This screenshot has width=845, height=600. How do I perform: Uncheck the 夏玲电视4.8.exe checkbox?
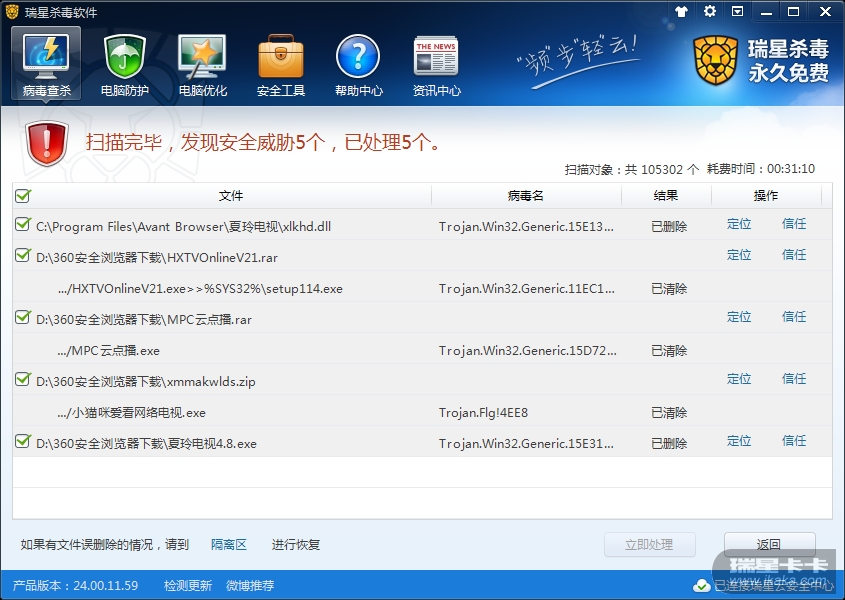click(23, 442)
